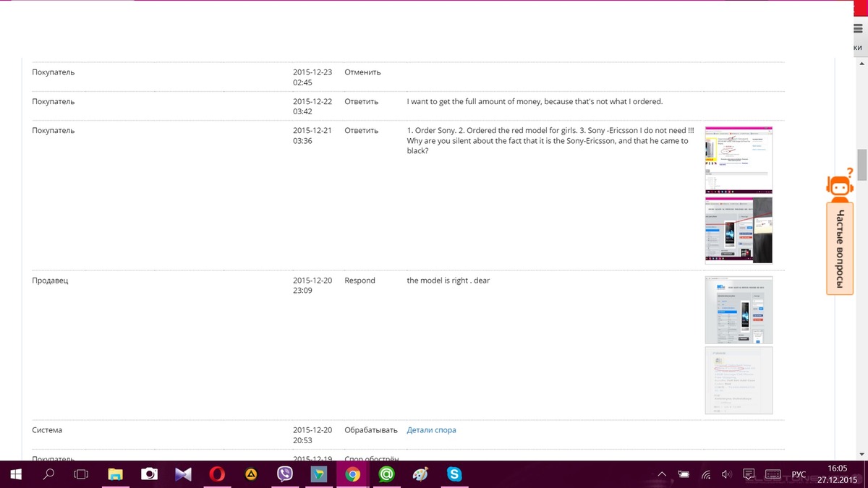The height and width of the screenshot is (488, 868).
Task: Click the message 'I want to get the full amount of money'
Action: click(535, 102)
